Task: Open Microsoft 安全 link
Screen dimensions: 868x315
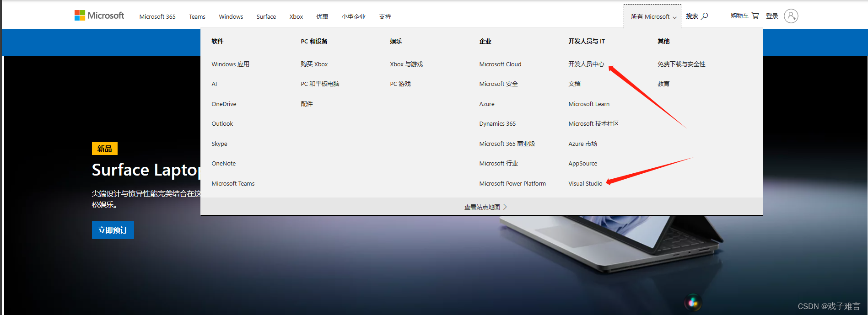Action: click(x=498, y=84)
